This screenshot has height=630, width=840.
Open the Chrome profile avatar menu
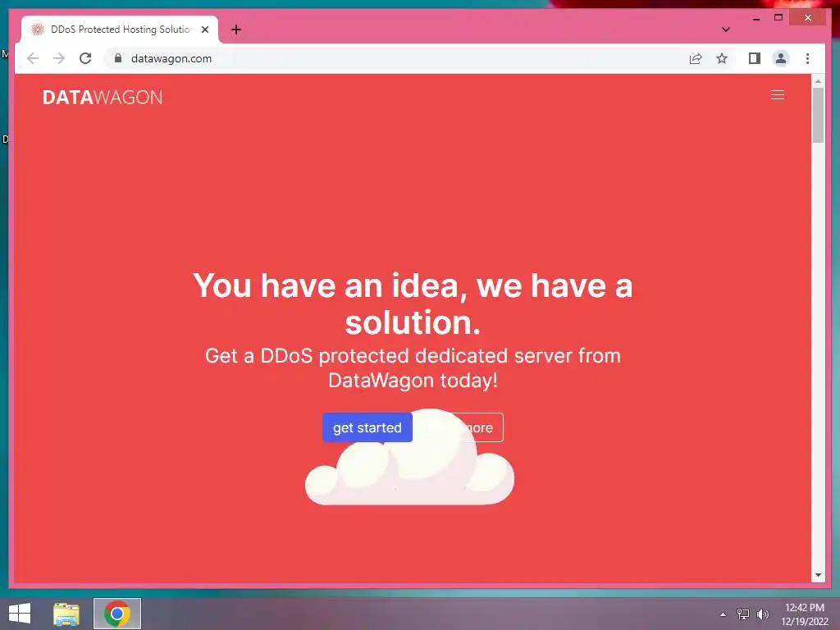tap(781, 58)
